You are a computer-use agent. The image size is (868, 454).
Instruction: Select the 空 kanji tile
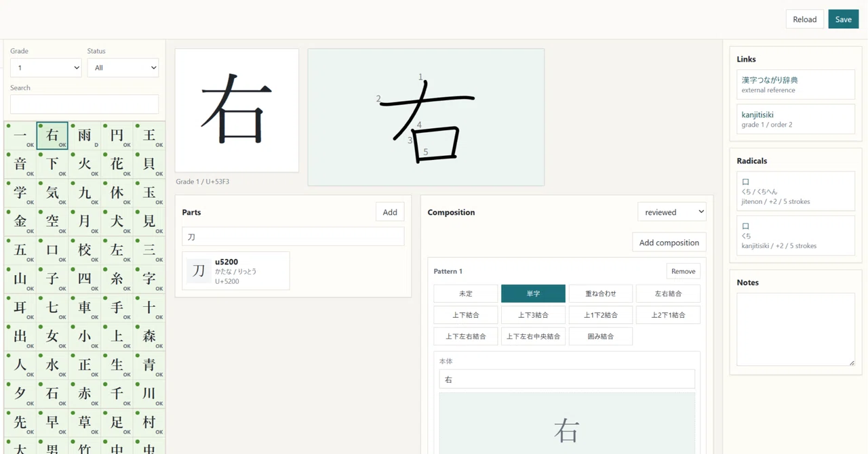click(52, 222)
